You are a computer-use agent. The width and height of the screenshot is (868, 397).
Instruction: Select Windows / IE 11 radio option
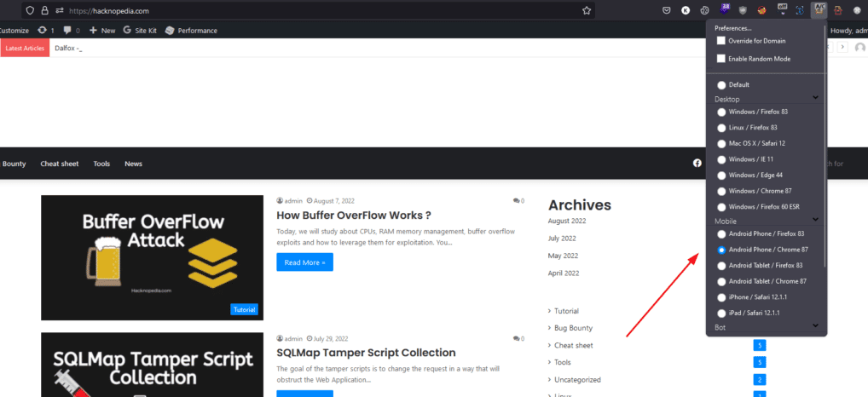pyautogui.click(x=721, y=159)
